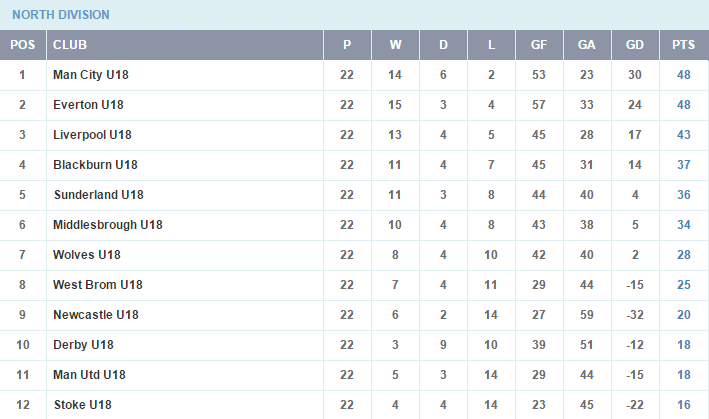The image size is (709, 419).
Task: Open Stoke U18 club link
Action: pyautogui.click(x=83, y=405)
